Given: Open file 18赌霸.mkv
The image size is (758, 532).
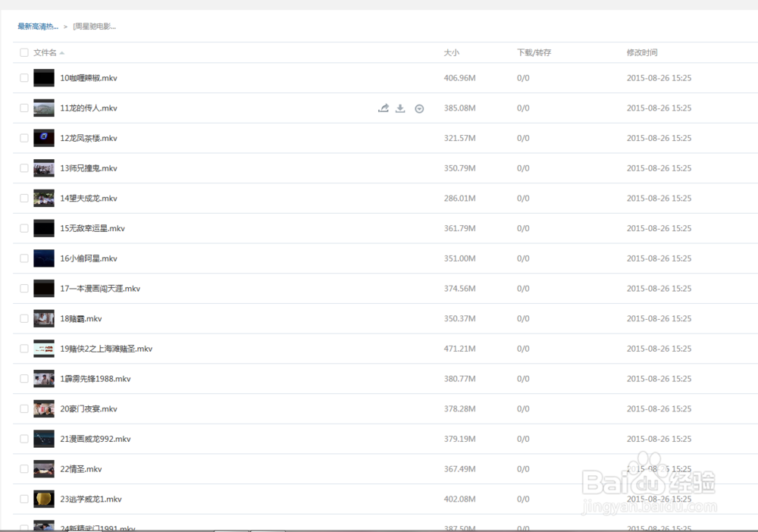Looking at the screenshot, I should click(x=81, y=318).
